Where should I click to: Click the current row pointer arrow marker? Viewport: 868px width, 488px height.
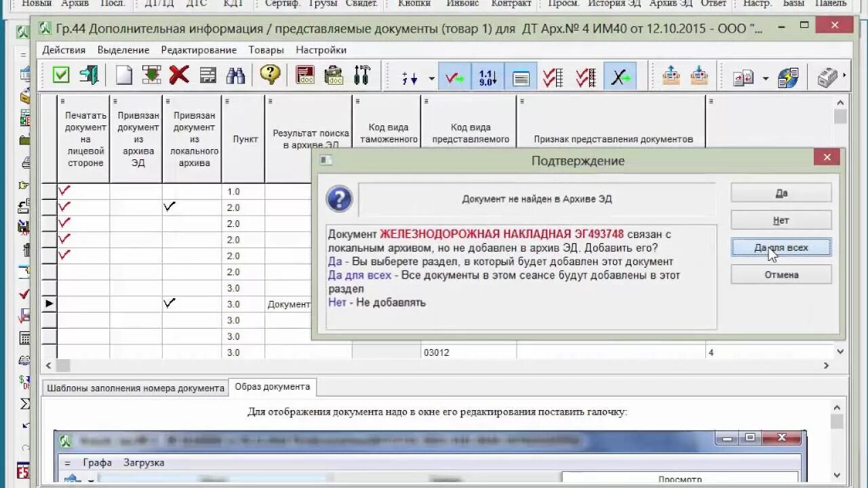49,304
